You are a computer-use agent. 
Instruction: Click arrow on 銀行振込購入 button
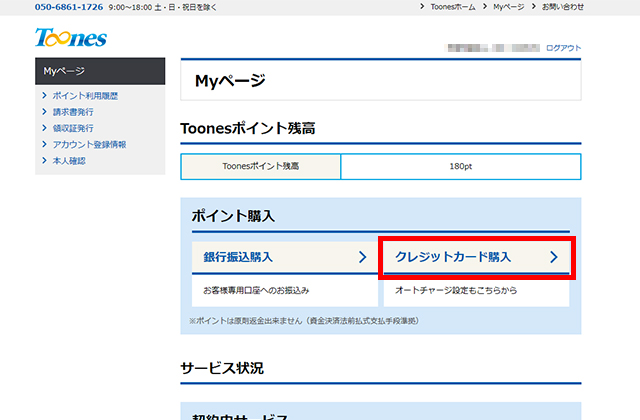pos(362,257)
